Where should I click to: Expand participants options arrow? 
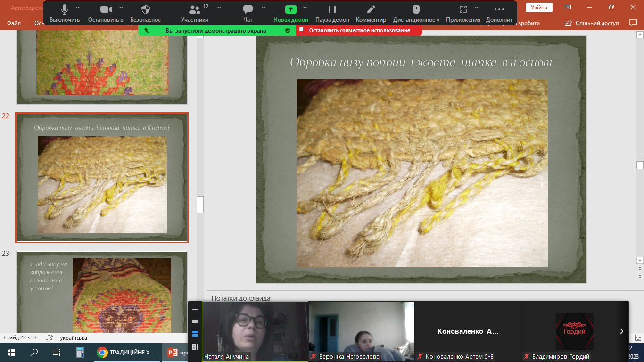click(219, 8)
